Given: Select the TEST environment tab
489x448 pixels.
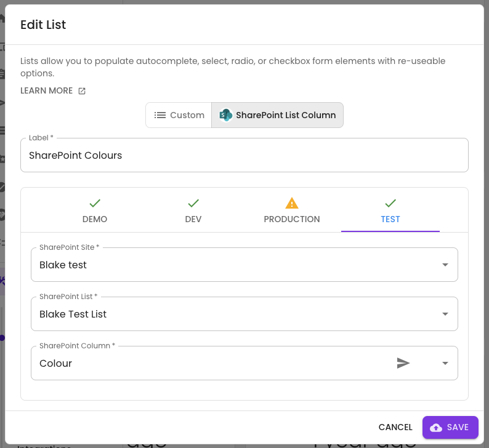Looking at the screenshot, I should [x=390, y=210].
